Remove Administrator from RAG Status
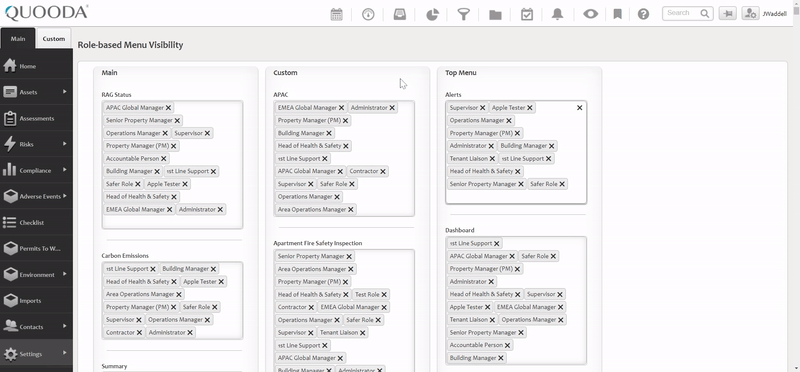Image resolution: width=800 pixels, height=372 pixels. tap(220, 210)
